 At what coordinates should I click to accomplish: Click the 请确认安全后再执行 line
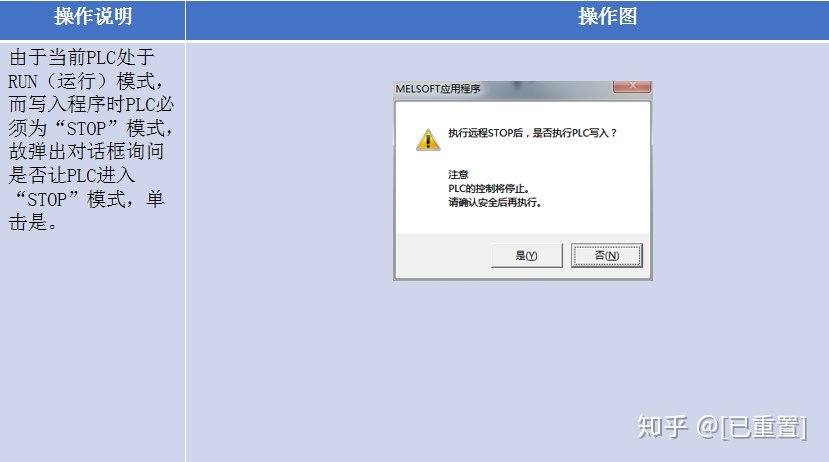pos(495,202)
